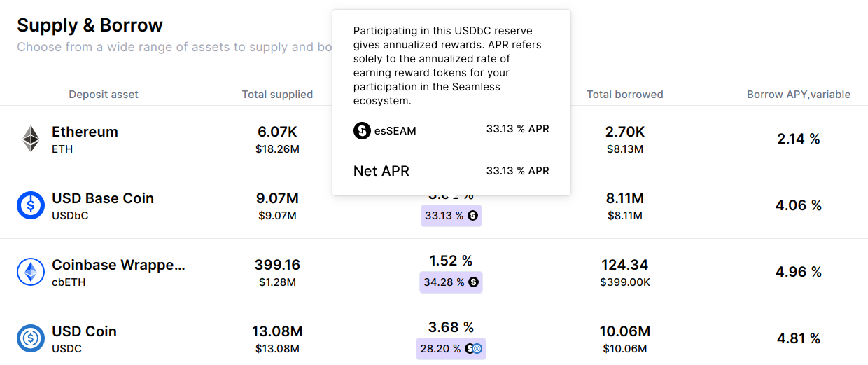Screen dimensions: 868x365
Task: Click the 28.20 % rewards badge
Action: point(451,349)
